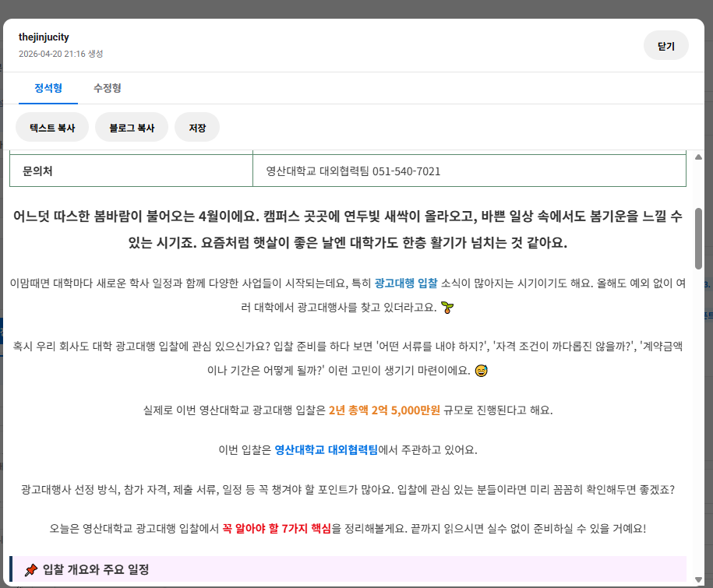Switch to the 정석형 tab
Viewport: 713px width, 588px height.
tap(48, 88)
